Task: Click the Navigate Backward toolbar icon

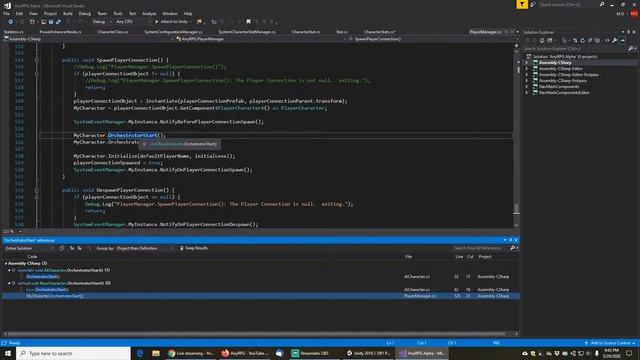Action: coord(11,22)
